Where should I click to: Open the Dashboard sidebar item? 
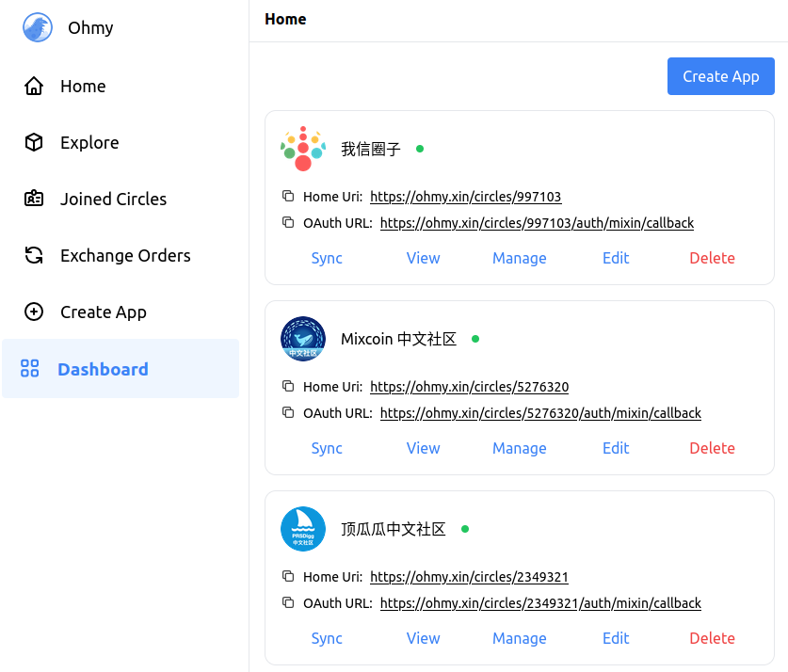pyautogui.click(x=103, y=369)
